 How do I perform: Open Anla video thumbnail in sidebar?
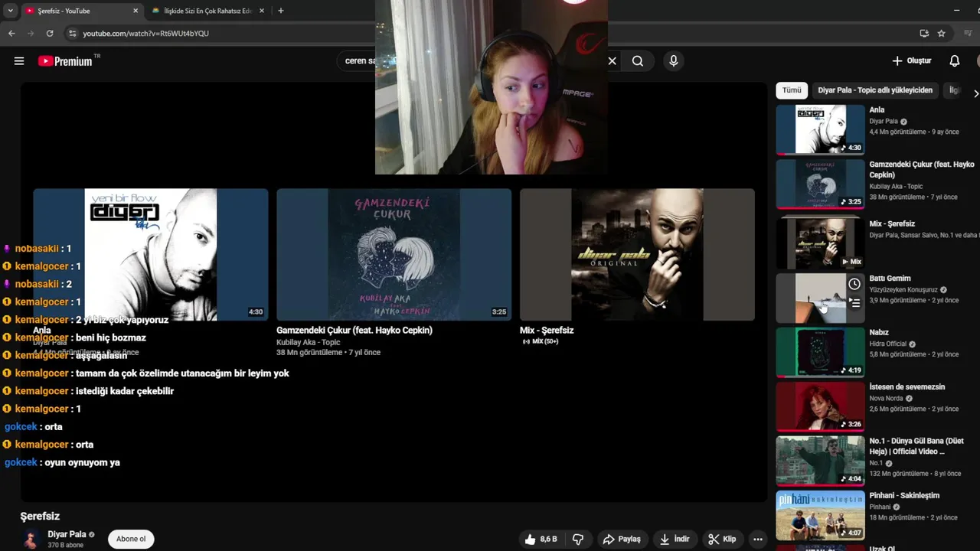(x=820, y=129)
